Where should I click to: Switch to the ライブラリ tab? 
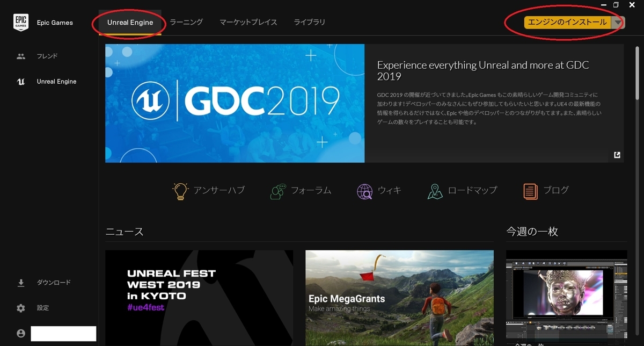click(310, 23)
